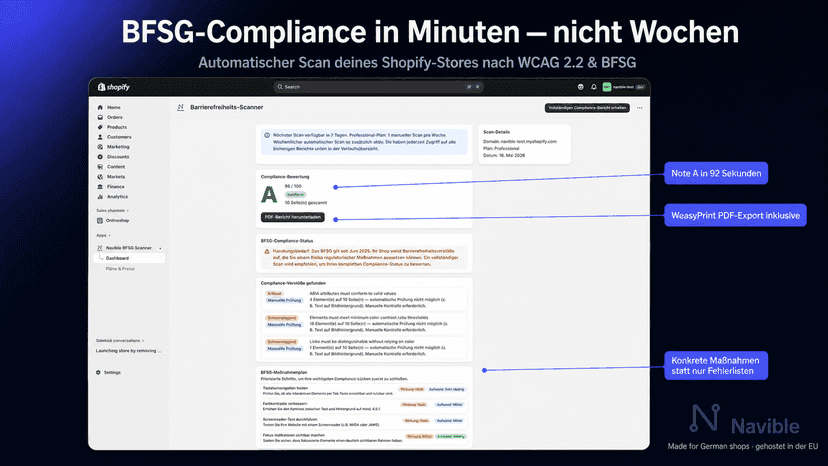Open the three-dots more actions menu
This screenshot has height=466, width=828.
point(639,108)
